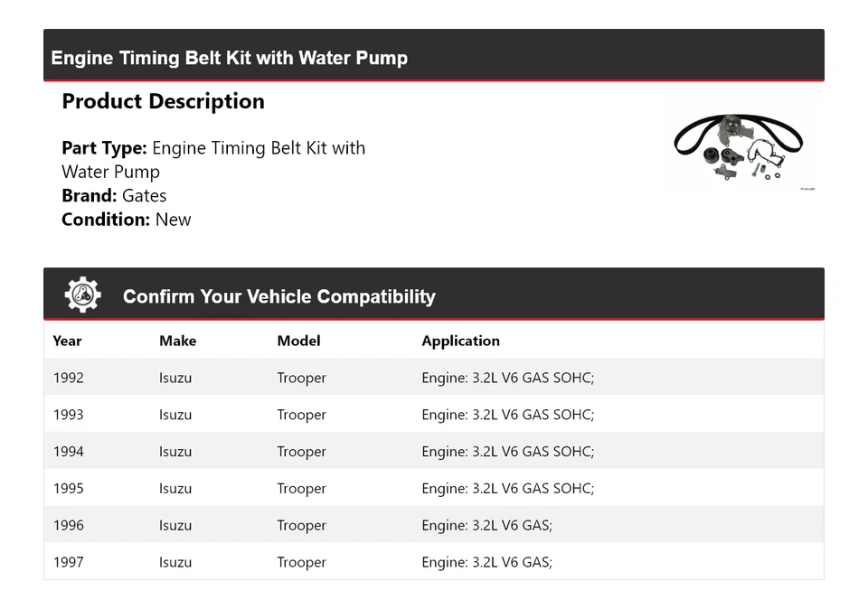This screenshot has width=868, height=609.
Task: Click the Trooper model in the 1995 row
Action: coord(301,489)
